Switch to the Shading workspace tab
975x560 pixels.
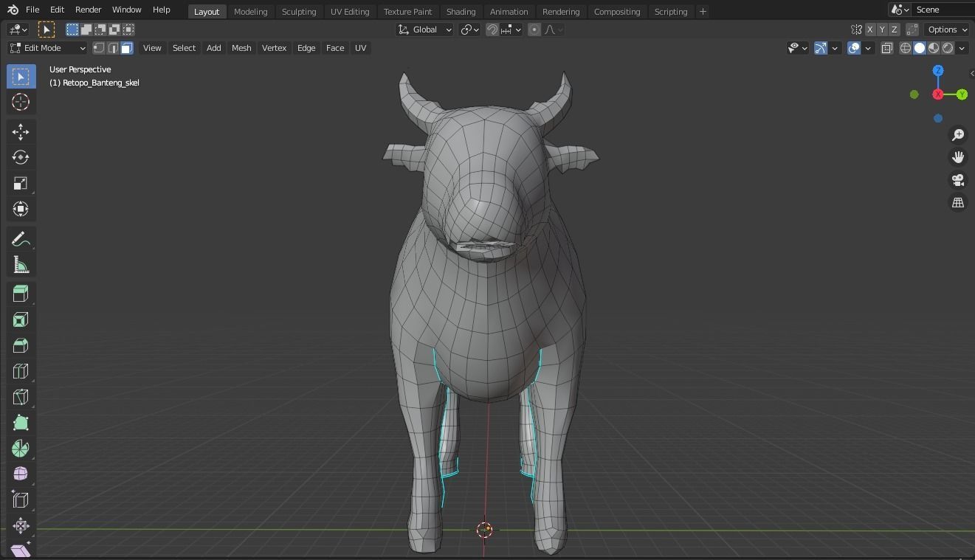pos(461,12)
